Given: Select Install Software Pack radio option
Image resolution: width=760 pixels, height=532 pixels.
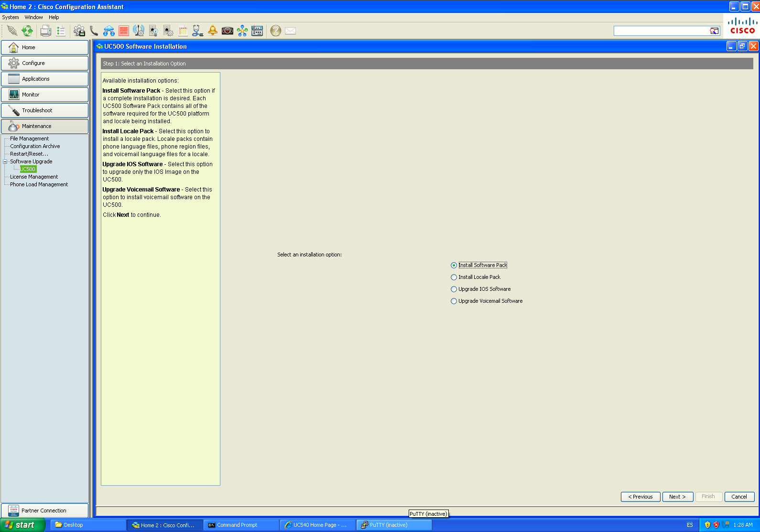Looking at the screenshot, I should pos(479,265).
